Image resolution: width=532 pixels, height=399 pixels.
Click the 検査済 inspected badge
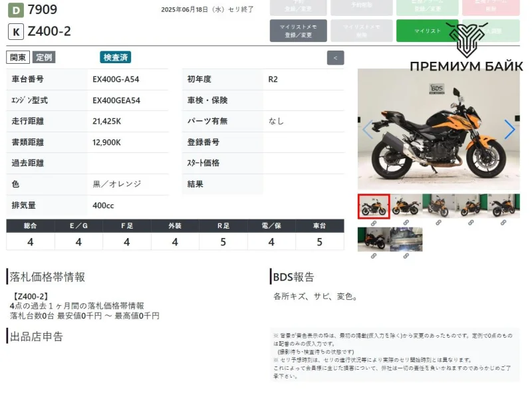tap(116, 57)
